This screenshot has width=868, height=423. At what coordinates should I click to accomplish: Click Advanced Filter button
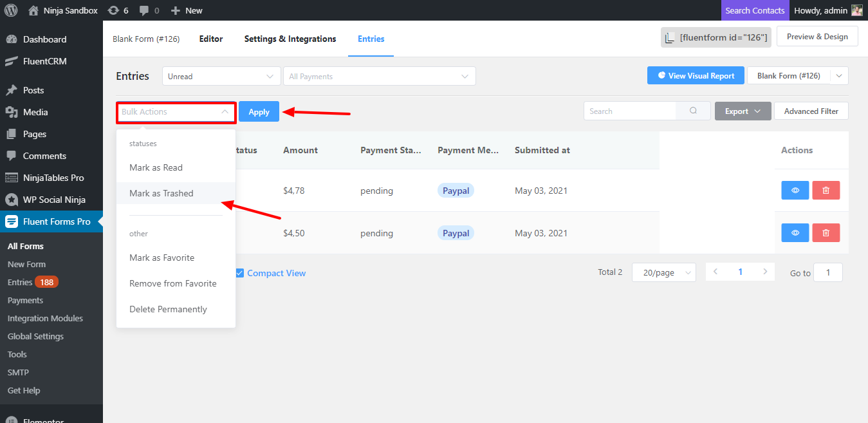pos(811,111)
